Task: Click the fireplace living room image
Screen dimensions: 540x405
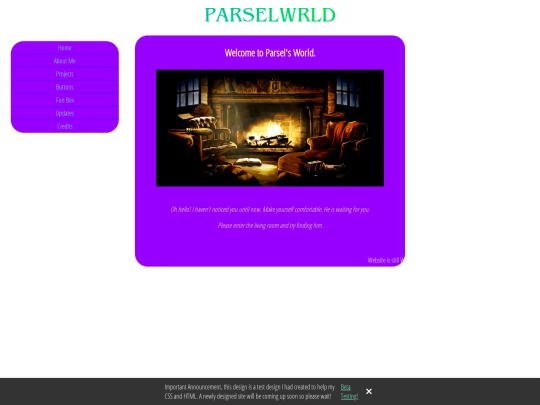Action: tap(270, 128)
